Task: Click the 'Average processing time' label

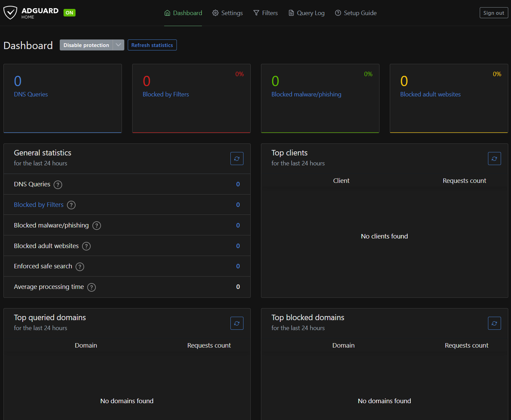Action: pos(49,287)
